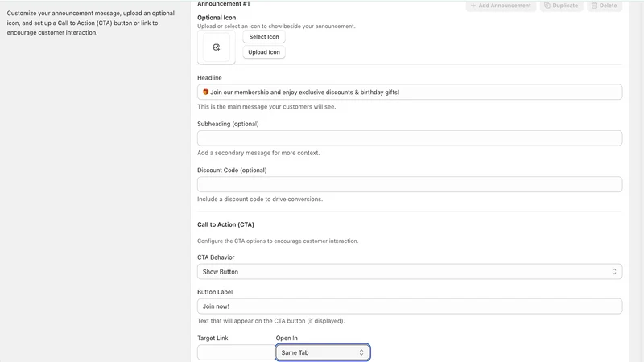The width and height of the screenshot is (644, 362).
Task: Click 'Text that will appear on the CTA button' hint
Action: pos(271,321)
